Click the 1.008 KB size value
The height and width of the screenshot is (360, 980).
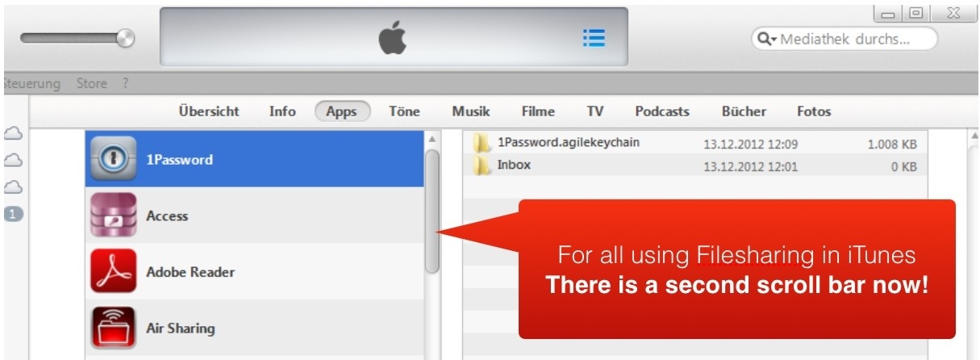click(892, 144)
